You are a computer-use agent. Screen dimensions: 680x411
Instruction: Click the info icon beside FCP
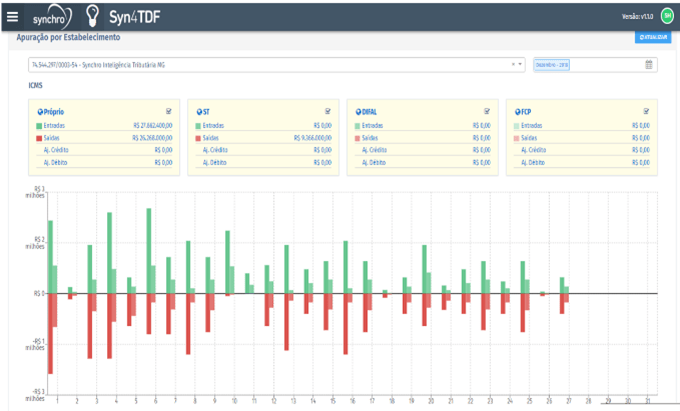click(517, 112)
